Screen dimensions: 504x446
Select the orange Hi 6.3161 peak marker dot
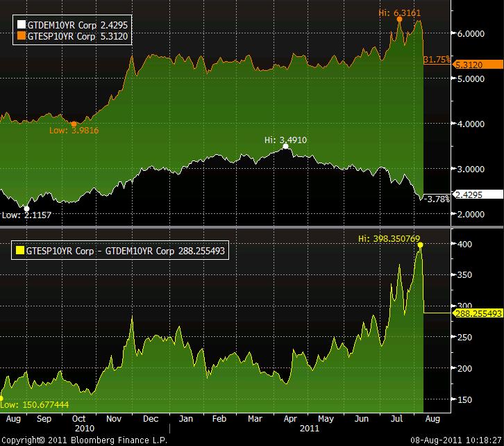[400, 19]
